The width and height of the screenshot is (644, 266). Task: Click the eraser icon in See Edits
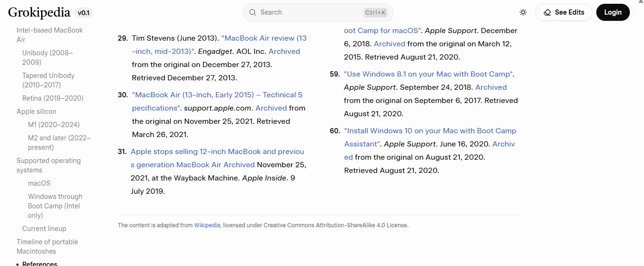point(547,12)
